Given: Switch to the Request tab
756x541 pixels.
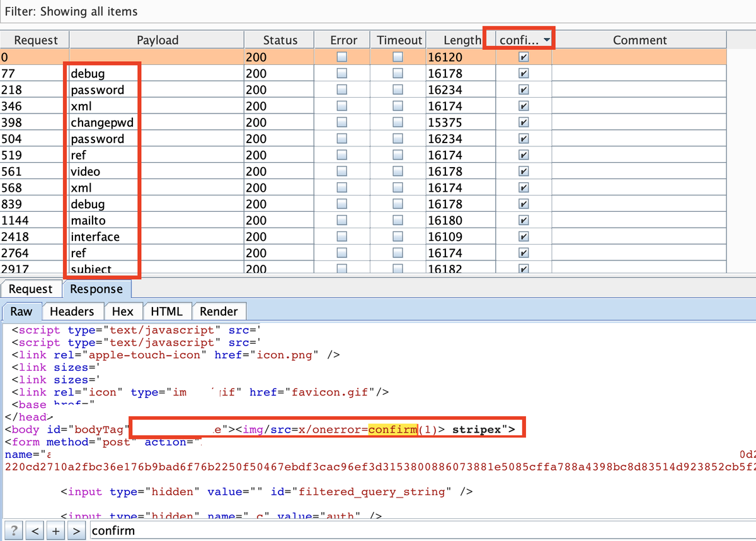Looking at the screenshot, I should coord(30,289).
